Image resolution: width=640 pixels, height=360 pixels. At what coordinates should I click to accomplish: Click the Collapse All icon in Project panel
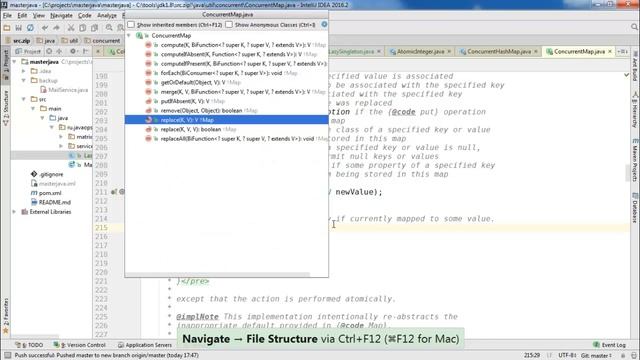tap(60, 51)
